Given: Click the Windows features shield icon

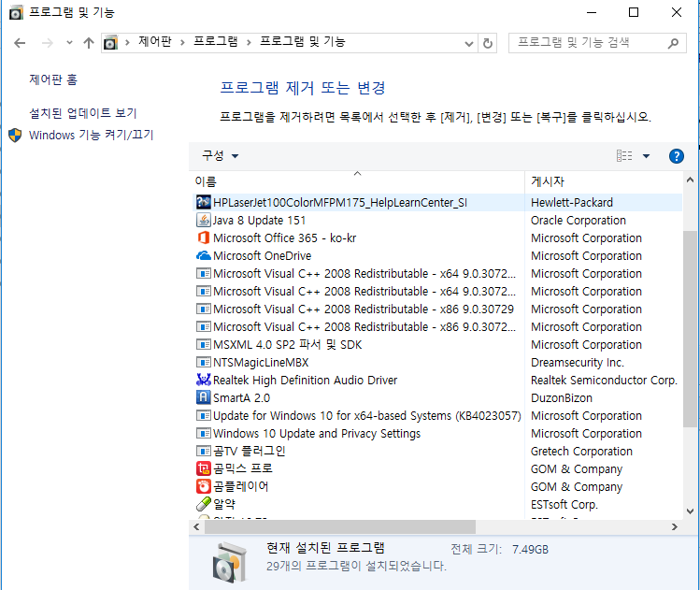Looking at the screenshot, I should click(x=15, y=135).
